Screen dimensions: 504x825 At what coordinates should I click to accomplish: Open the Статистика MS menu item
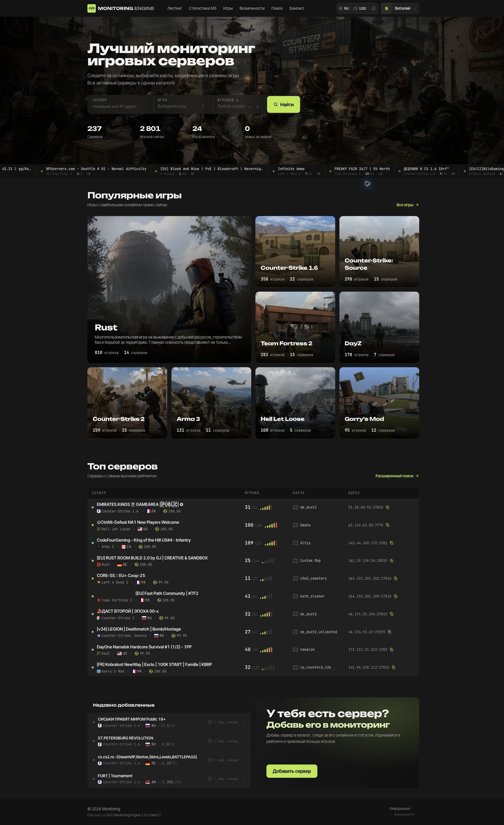coord(202,8)
